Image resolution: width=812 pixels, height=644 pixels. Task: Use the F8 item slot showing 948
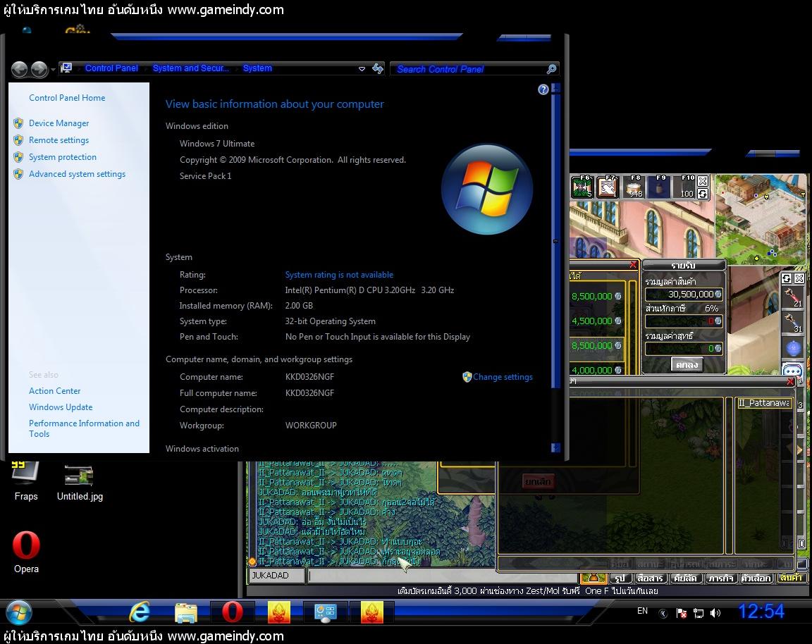pyautogui.click(x=633, y=187)
